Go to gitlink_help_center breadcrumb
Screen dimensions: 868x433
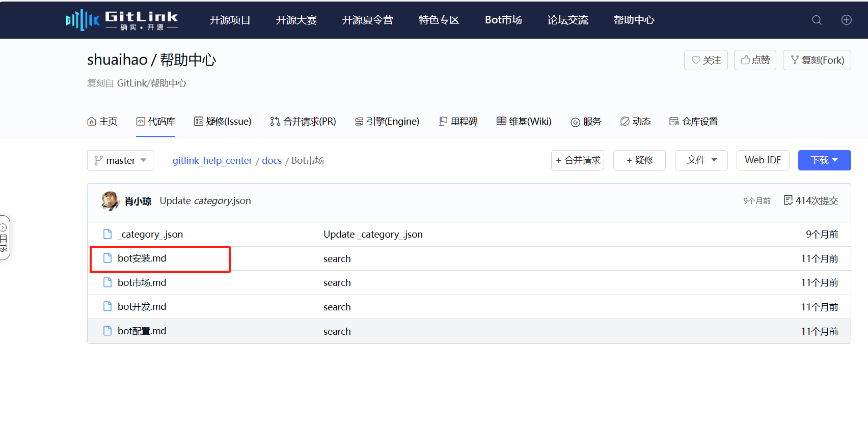pyautogui.click(x=212, y=160)
